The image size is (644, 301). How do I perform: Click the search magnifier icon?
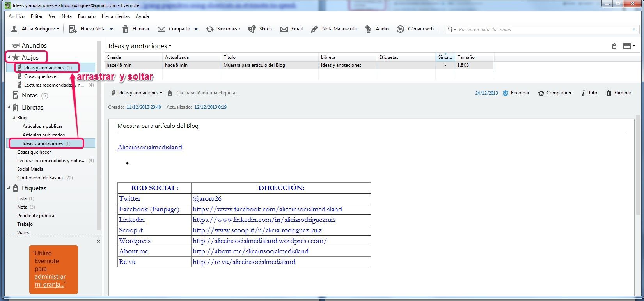point(451,29)
